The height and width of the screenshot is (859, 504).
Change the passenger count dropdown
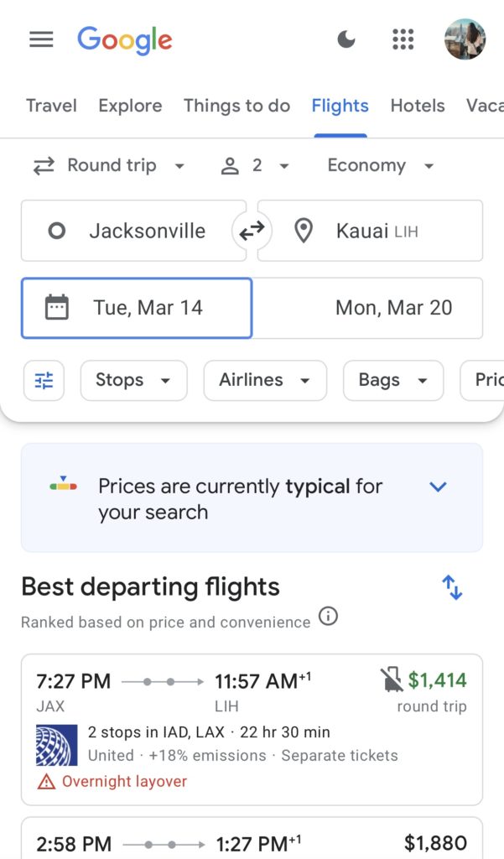tap(255, 166)
